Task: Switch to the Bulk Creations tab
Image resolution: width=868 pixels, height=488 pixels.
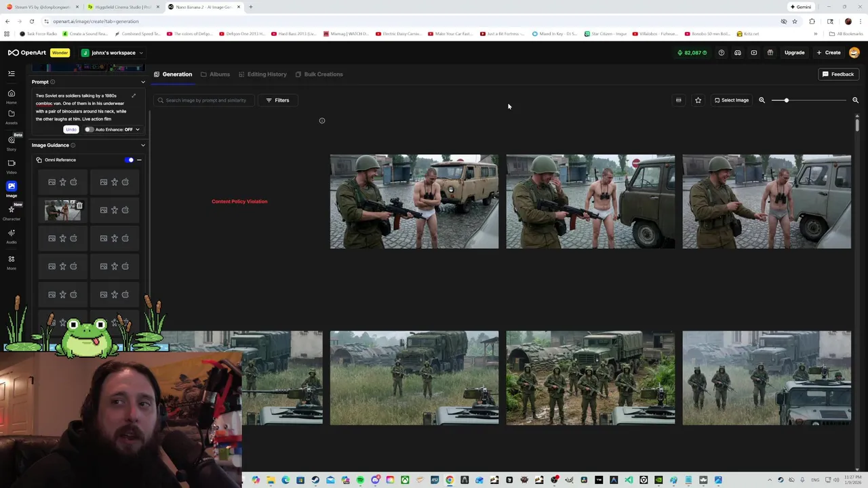Action: [x=319, y=75]
